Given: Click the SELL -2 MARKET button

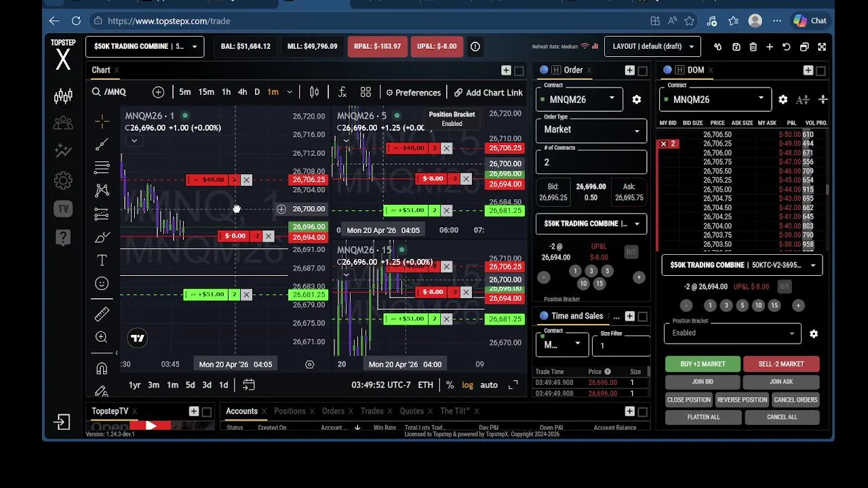Looking at the screenshot, I should tap(781, 364).
